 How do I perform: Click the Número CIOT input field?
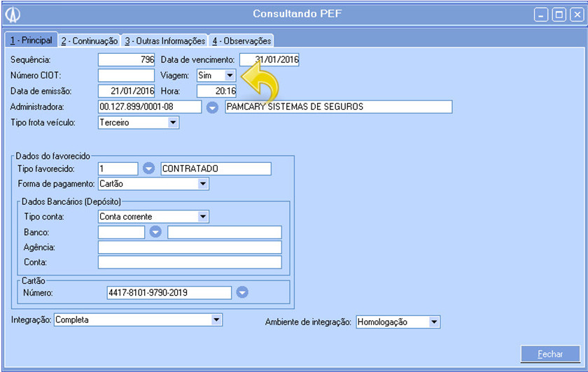126,76
